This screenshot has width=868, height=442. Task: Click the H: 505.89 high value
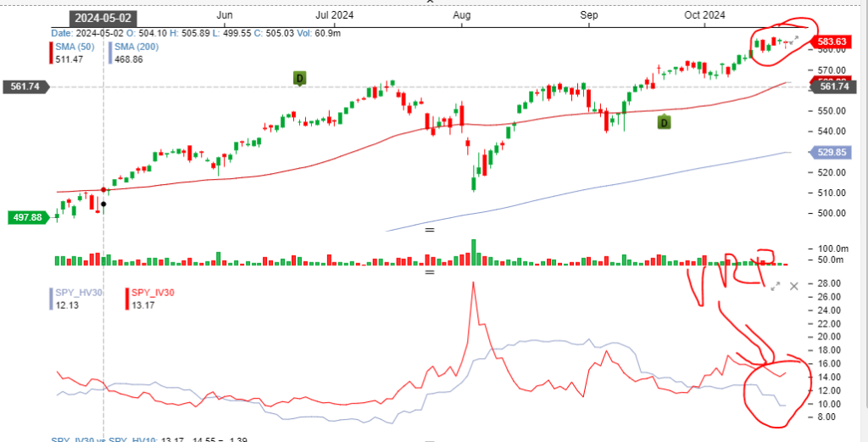[190, 34]
